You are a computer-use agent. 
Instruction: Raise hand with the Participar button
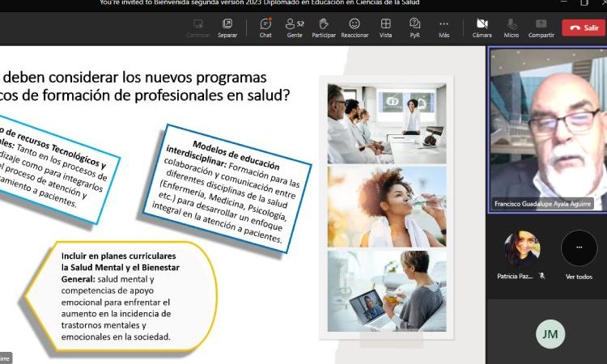point(324,28)
